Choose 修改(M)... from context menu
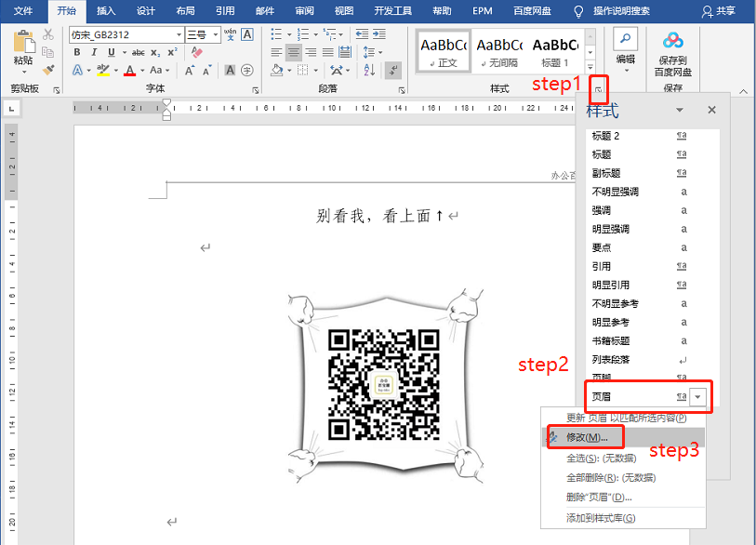Viewport: 756px width, 545px height. click(623, 437)
